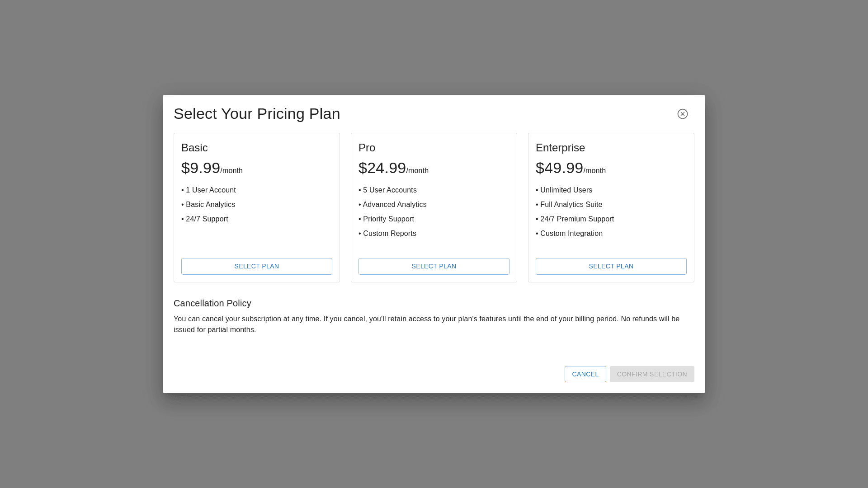Click the Select Your Pricing Plan title

click(x=256, y=114)
